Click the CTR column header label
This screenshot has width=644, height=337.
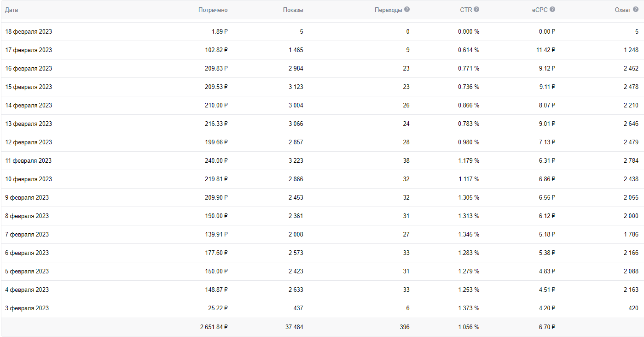coord(466,10)
